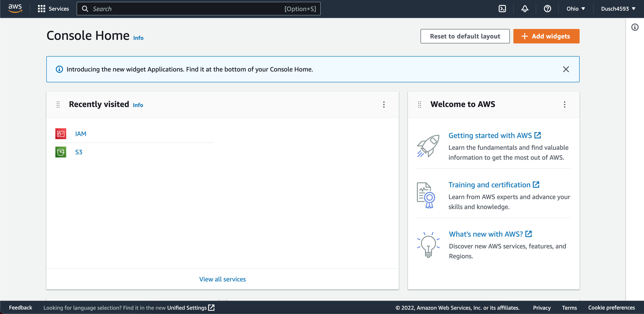Expand the Ohio region dropdown
The width and height of the screenshot is (644, 314).
coord(576,9)
